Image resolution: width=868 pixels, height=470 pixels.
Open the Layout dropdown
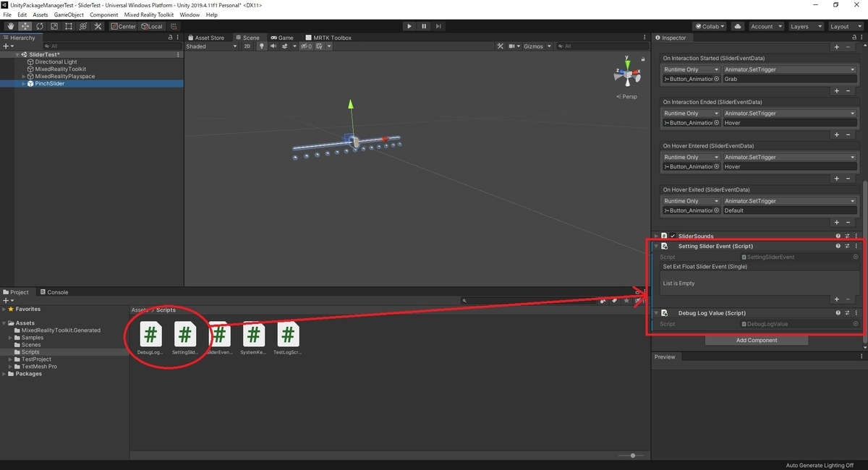click(845, 26)
